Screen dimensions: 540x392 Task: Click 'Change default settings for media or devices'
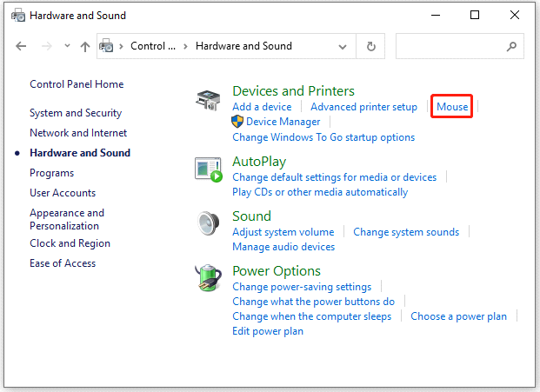click(x=335, y=177)
